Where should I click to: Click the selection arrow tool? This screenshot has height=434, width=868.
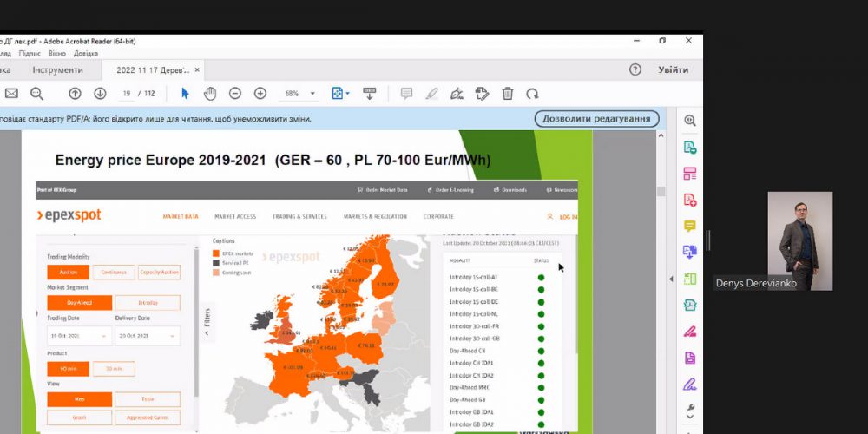click(185, 94)
